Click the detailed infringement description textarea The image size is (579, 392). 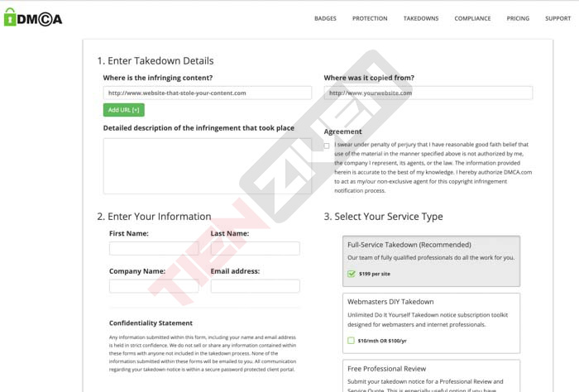point(208,166)
